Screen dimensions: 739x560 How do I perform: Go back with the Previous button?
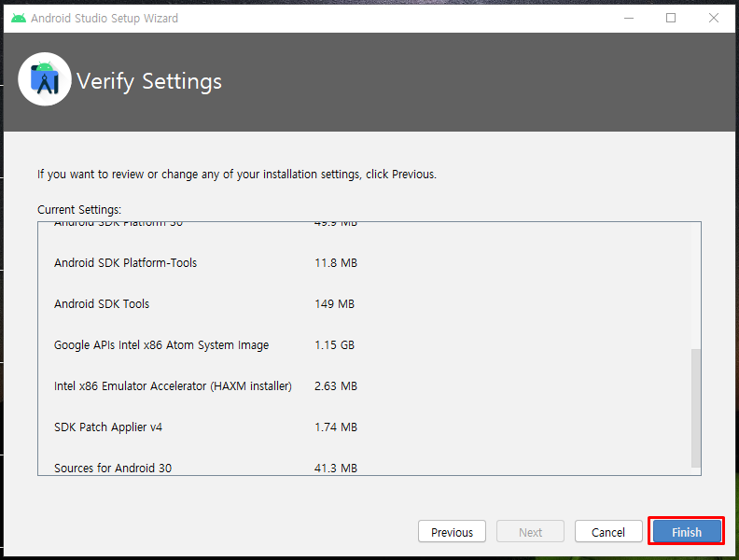click(452, 532)
